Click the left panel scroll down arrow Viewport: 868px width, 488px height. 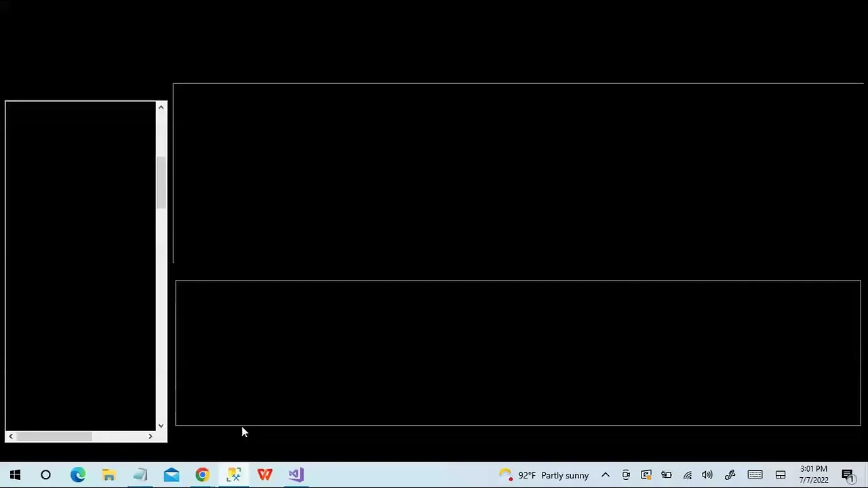(x=161, y=426)
